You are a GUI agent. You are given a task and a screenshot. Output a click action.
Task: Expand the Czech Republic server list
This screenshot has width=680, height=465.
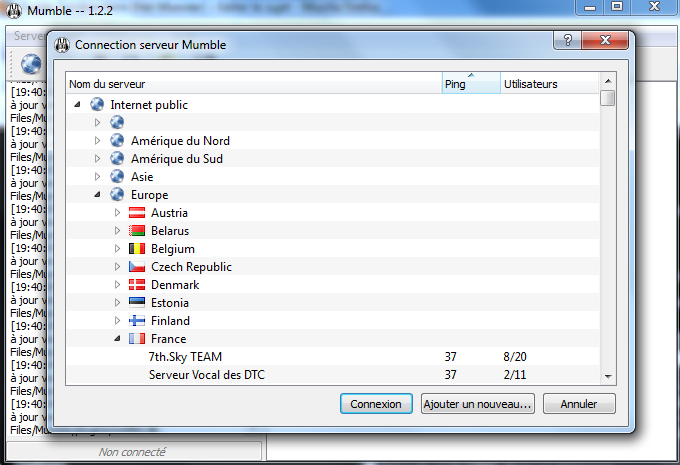(118, 266)
